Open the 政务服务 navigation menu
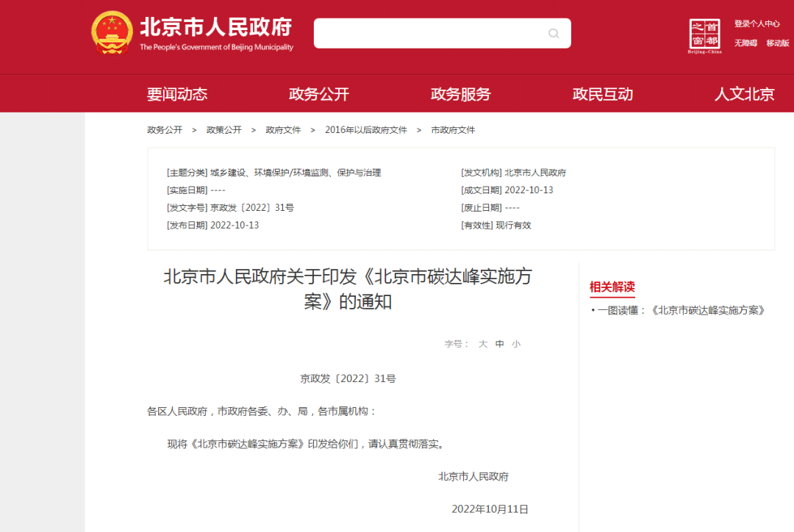The height and width of the screenshot is (532, 794). coord(461,94)
